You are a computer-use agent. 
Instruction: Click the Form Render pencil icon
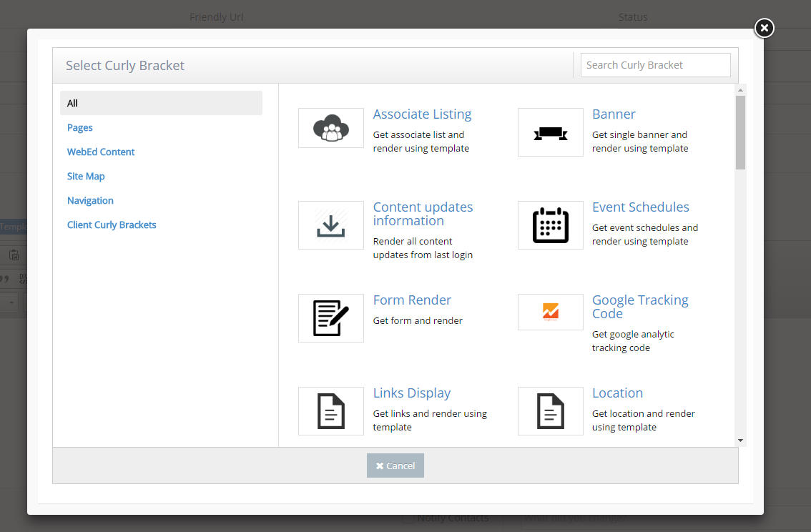pos(330,318)
